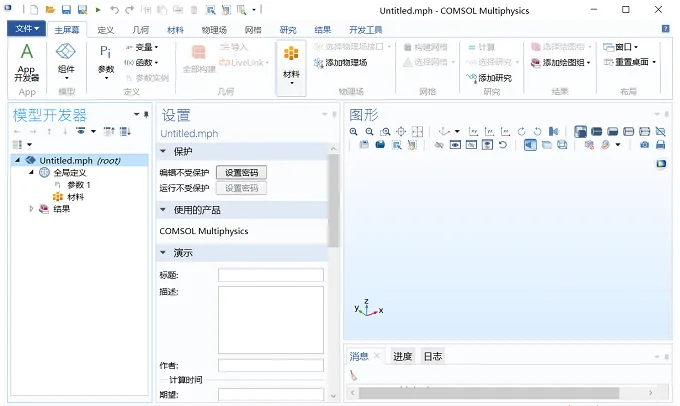Viewport: 680px width, 406px height.
Task: Switch to ZX view in graphics toolbar
Action: [505, 131]
